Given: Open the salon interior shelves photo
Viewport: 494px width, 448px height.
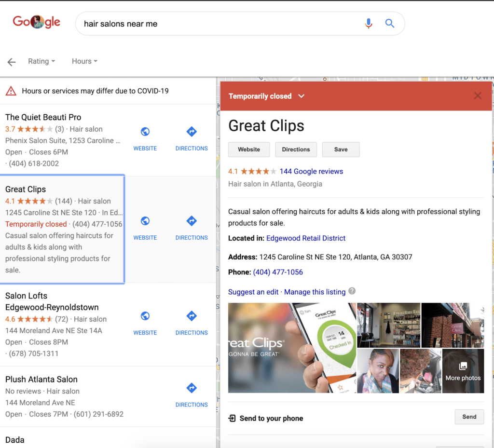Looking at the screenshot, I should [x=388, y=325].
